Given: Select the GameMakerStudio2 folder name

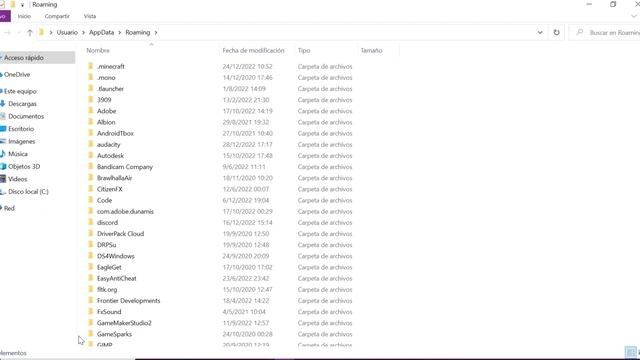Looking at the screenshot, I should [x=124, y=323].
